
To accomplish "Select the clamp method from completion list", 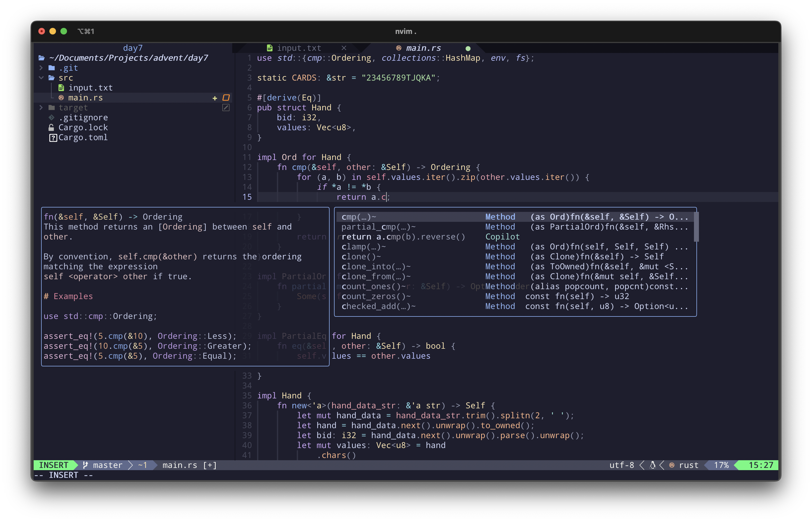I will pyautogui.click(x=363, y=246).
